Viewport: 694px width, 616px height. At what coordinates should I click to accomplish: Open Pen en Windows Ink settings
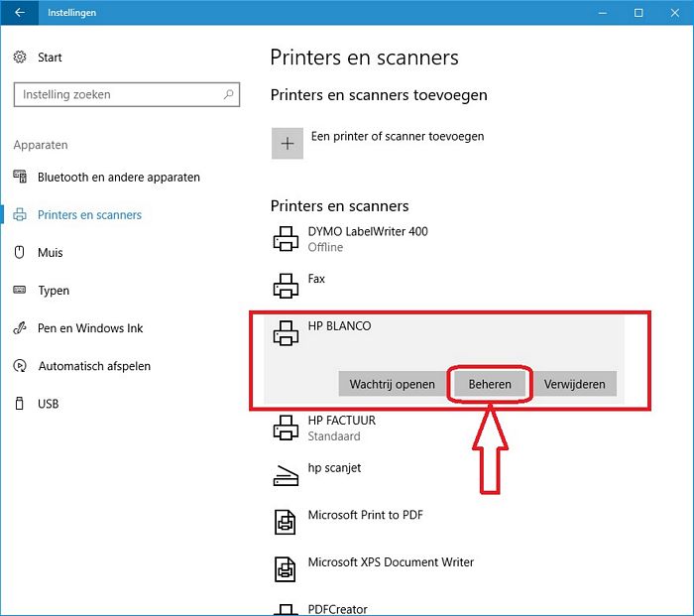90,328
